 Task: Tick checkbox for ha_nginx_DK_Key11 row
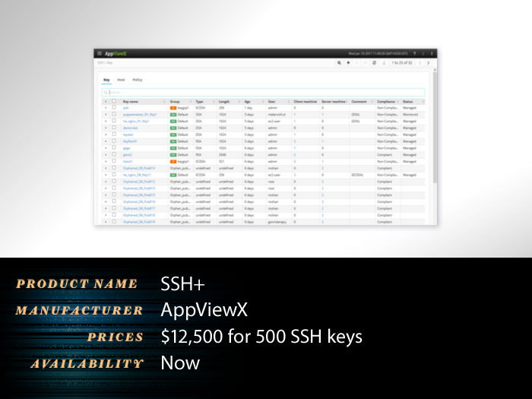[x=114, y=175]
